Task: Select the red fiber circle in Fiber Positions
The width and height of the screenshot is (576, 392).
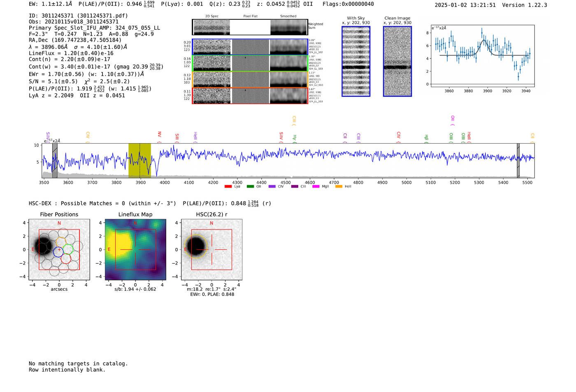Action: (x=66, y=259)
